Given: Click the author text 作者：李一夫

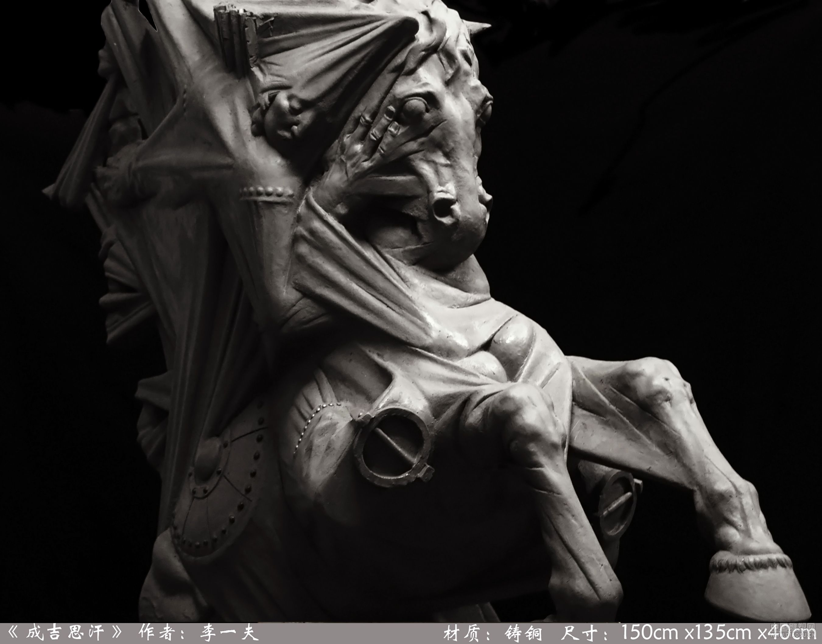Looking at the screenshot, I should click(198, 633).
